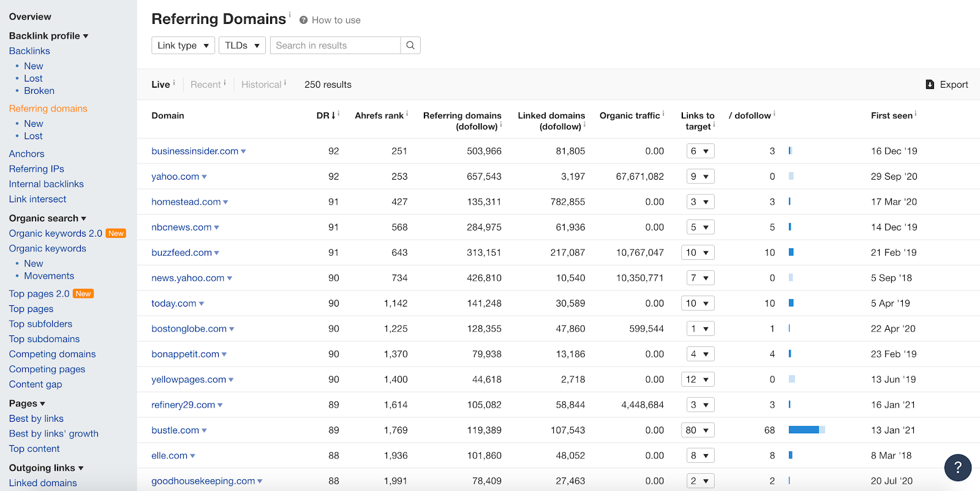Click today.com dofollow ratio bar
The width and height of the screenshot is (980, 491).
(791, 303)
